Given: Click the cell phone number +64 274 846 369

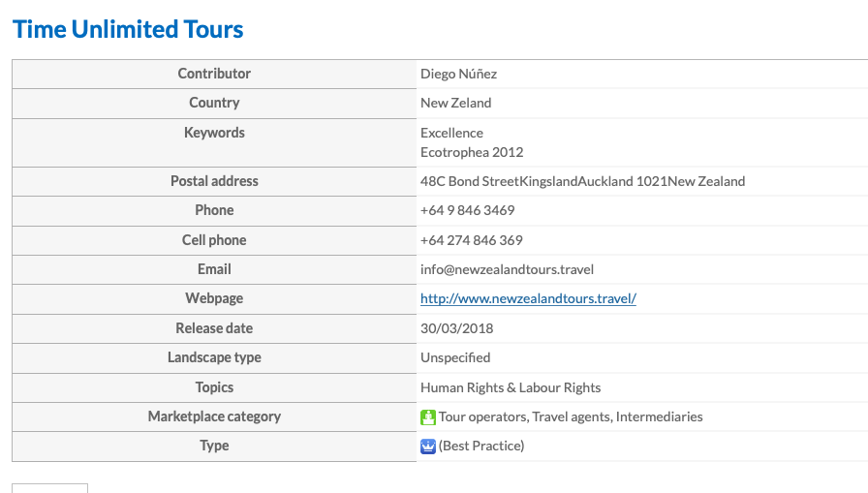Looking at the screenshot, I should click(472, 240).
